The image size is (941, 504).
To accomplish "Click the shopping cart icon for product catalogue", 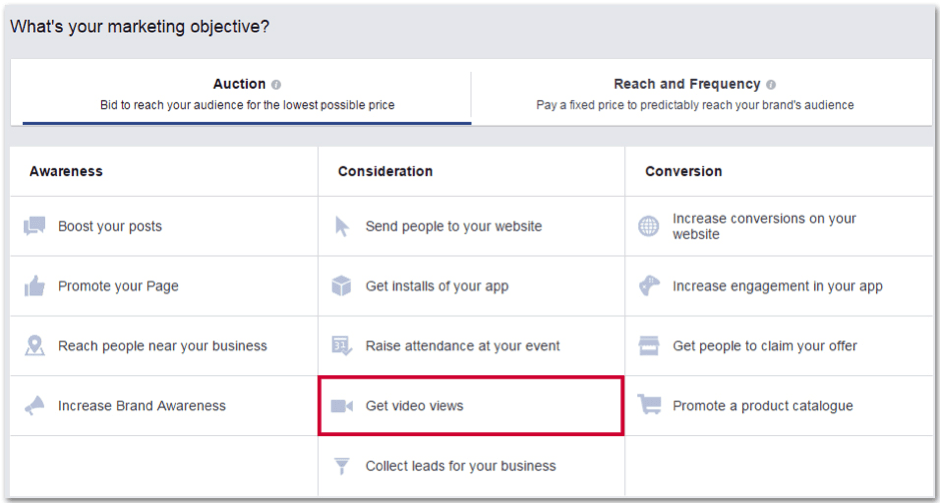I will (649, 405).
